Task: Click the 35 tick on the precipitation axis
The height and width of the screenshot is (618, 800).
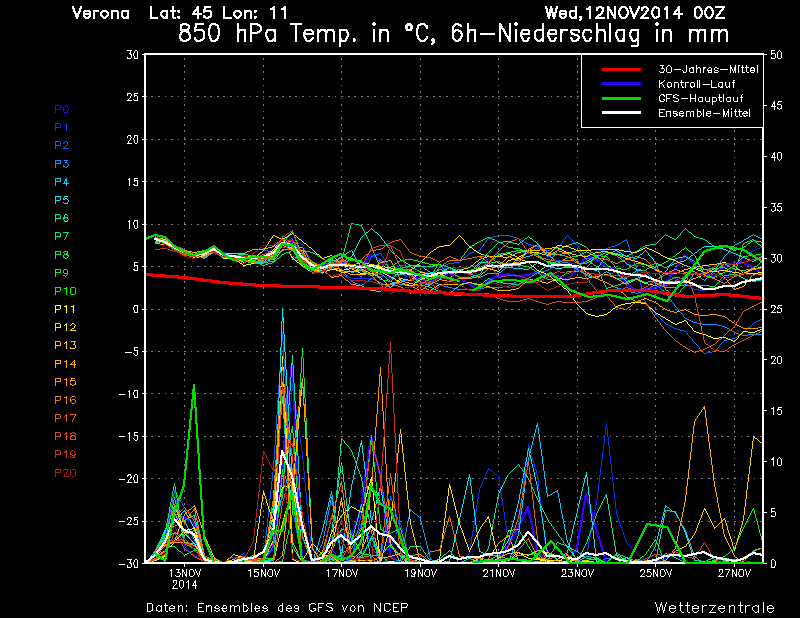Action: 776,208
